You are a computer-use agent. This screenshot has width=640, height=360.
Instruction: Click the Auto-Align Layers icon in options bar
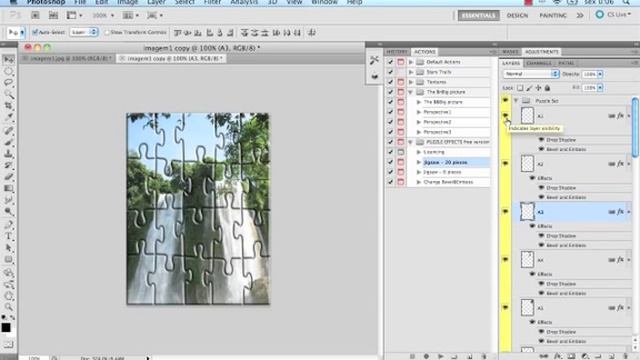click(x=312, y=32)
